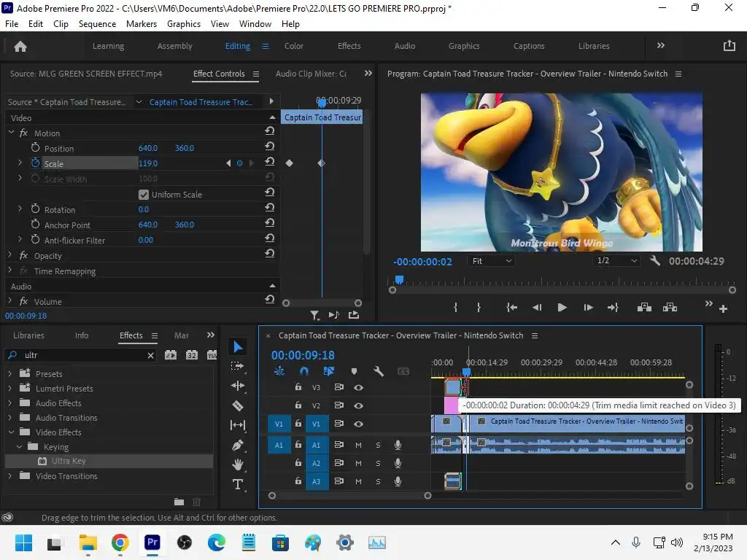Viewport: 747px width, 560px height.
Task: Open the Button Editor plus icon
Action: [723, 309]
